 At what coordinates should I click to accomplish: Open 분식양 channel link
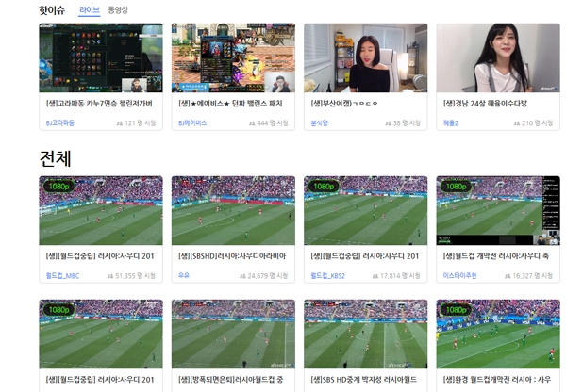(320, 123)
